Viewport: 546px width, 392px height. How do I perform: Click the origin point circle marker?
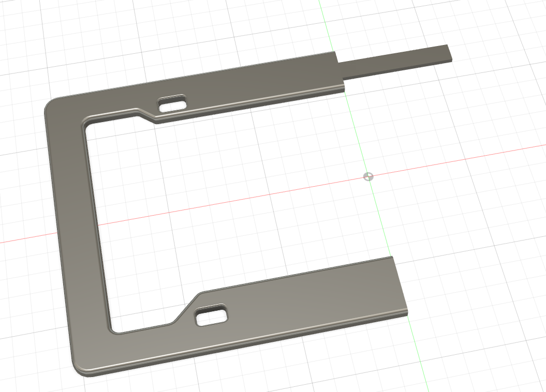point(368,177)
